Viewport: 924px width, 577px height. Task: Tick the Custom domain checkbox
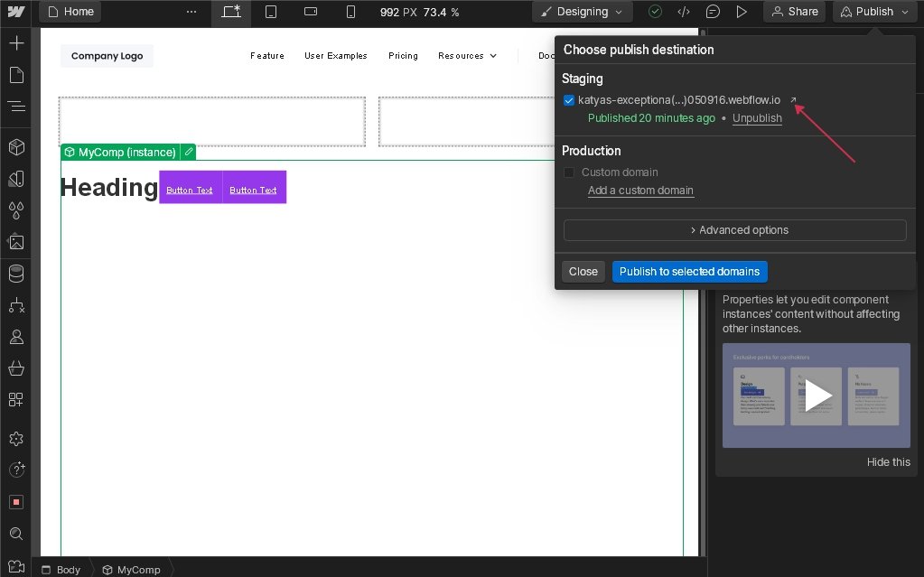pyautogui.click(x=569, y=172)
